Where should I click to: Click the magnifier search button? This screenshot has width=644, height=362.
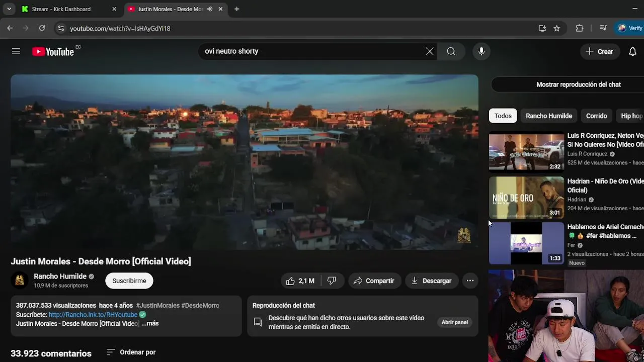(x=451, y=51)
